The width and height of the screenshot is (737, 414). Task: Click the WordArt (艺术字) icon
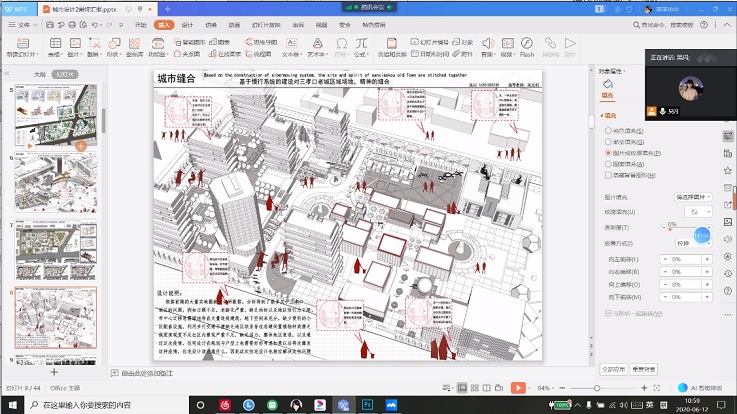318,44
